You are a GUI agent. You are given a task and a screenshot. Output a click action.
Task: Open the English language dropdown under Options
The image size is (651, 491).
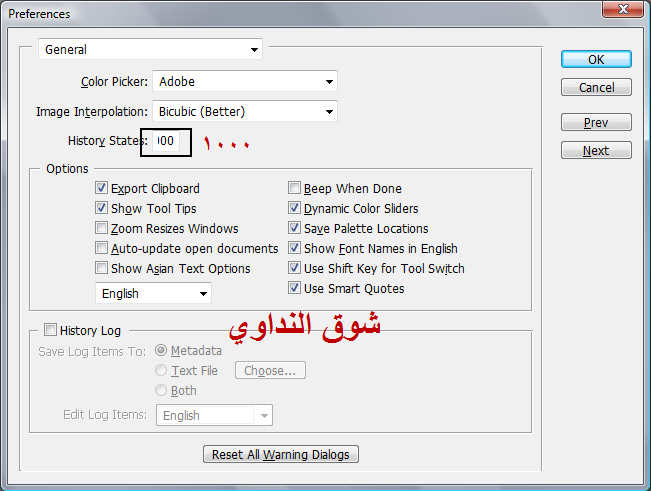point(153,294)
